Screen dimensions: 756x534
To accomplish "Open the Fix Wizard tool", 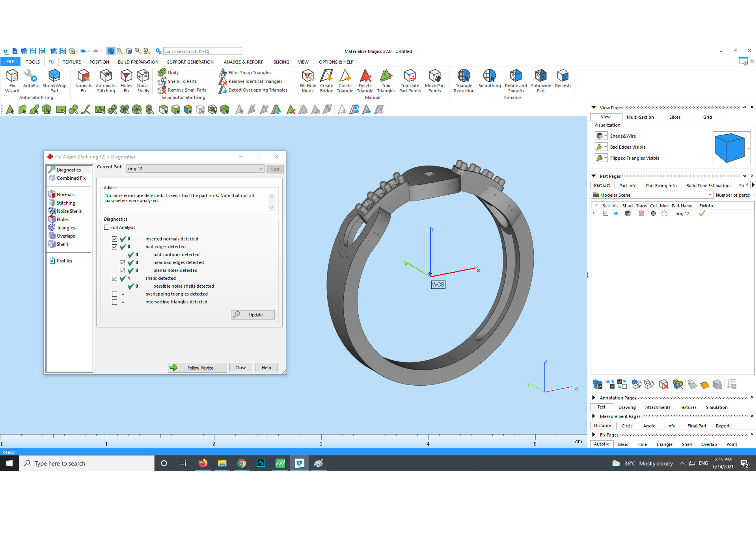I will [x=12, y=81].
